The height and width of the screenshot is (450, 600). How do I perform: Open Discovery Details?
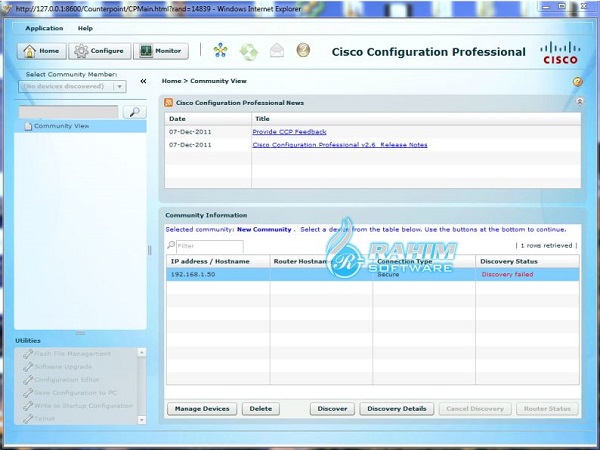click(396, 409)
